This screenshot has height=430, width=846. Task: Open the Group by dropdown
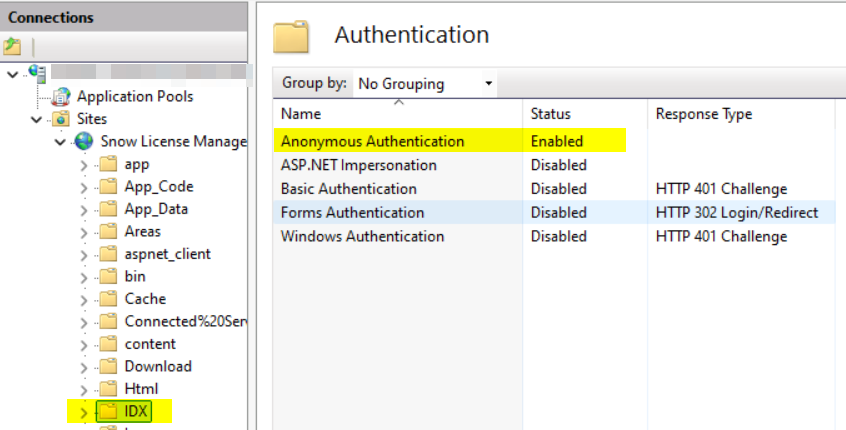click(x=425, y=84)
